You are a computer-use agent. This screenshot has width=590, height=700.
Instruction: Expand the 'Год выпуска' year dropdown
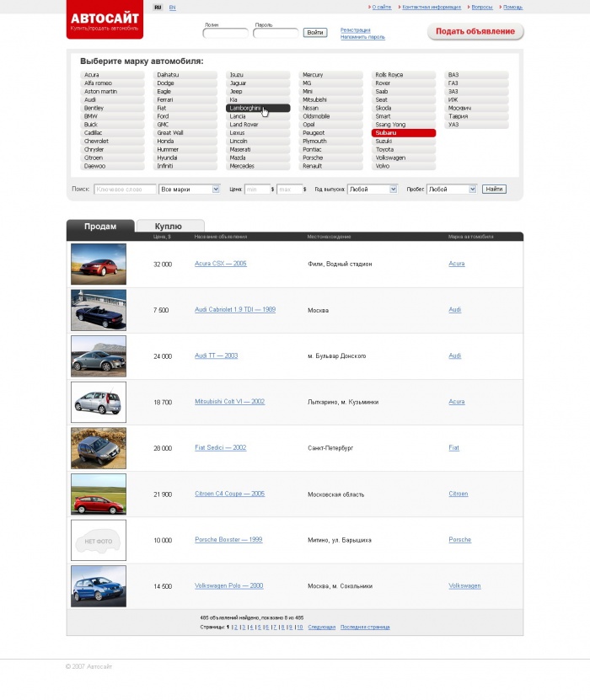372,190
